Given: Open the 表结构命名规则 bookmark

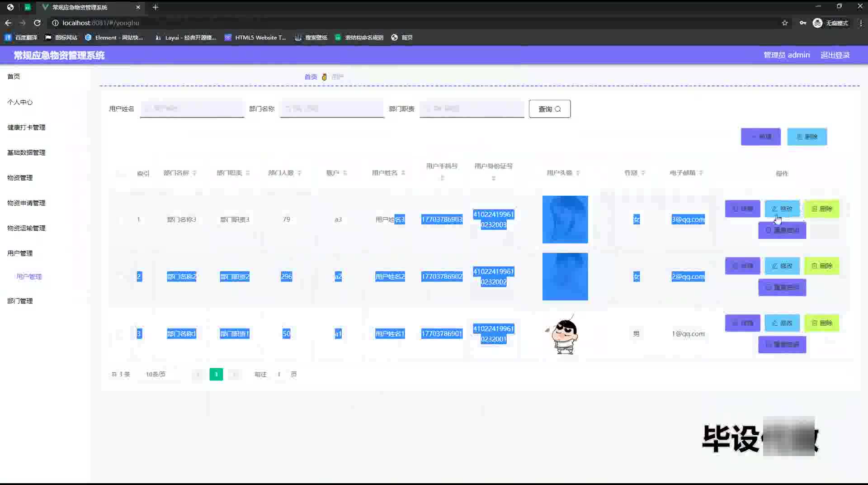Looking at the screenshot, I should 359,38.
